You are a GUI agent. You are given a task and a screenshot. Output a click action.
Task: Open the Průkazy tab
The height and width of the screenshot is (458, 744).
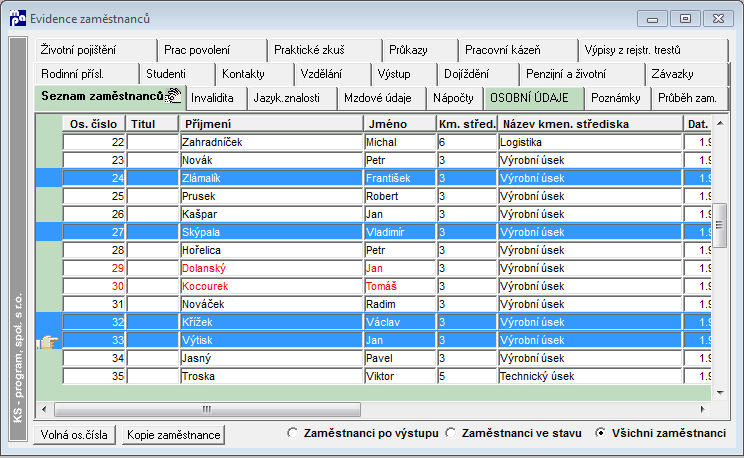coord(420,50)
